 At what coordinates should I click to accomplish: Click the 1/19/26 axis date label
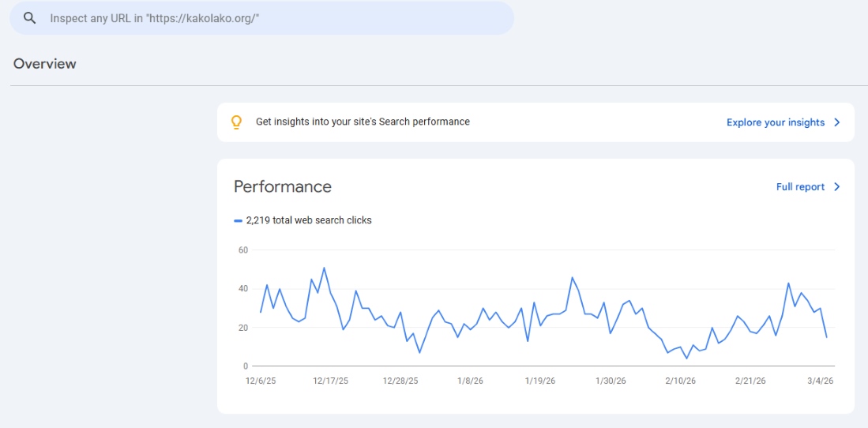540,381
